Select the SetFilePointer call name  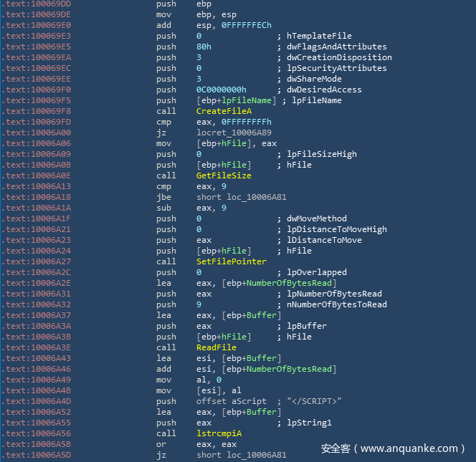pos(226,261)
